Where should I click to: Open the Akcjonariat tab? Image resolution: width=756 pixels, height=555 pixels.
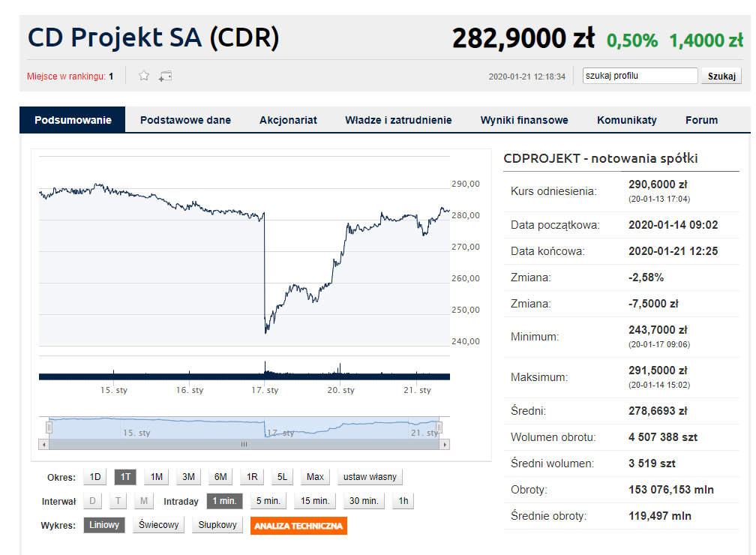click(x=288, y=120)
